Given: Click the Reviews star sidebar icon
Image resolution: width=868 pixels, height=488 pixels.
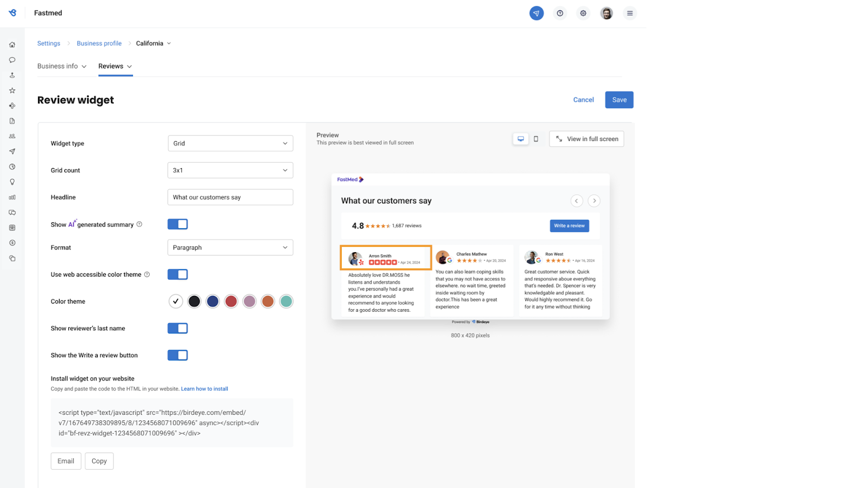Looking at the screenshot, I should [12, 91].
